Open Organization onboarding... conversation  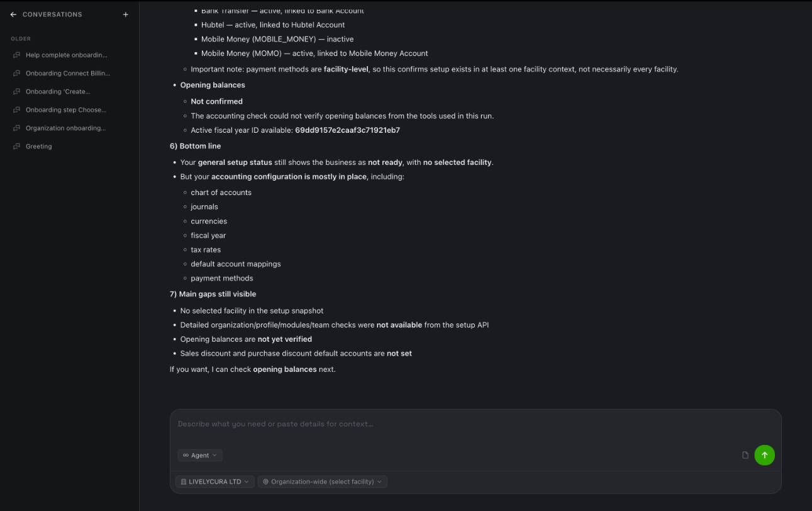pos(65,128)
